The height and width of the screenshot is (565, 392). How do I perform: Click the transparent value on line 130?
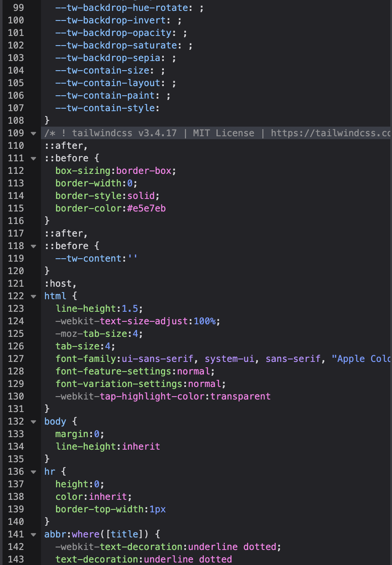(240, 396)
